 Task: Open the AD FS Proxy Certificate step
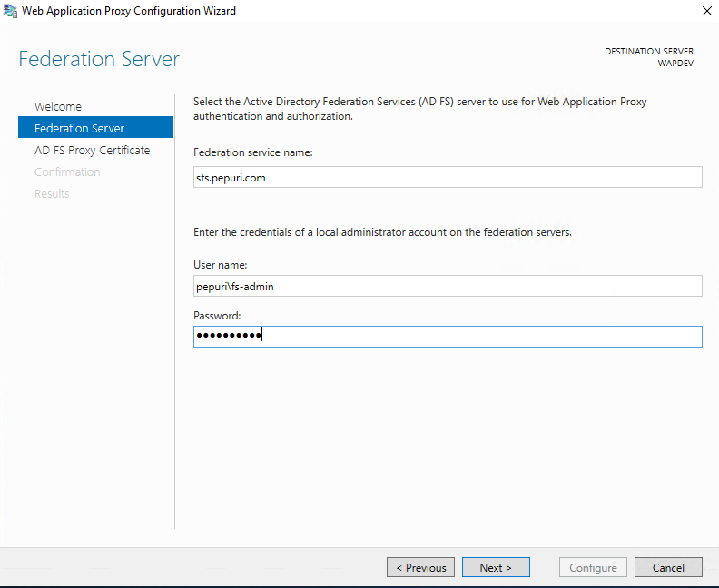click(x=93, y=151)
